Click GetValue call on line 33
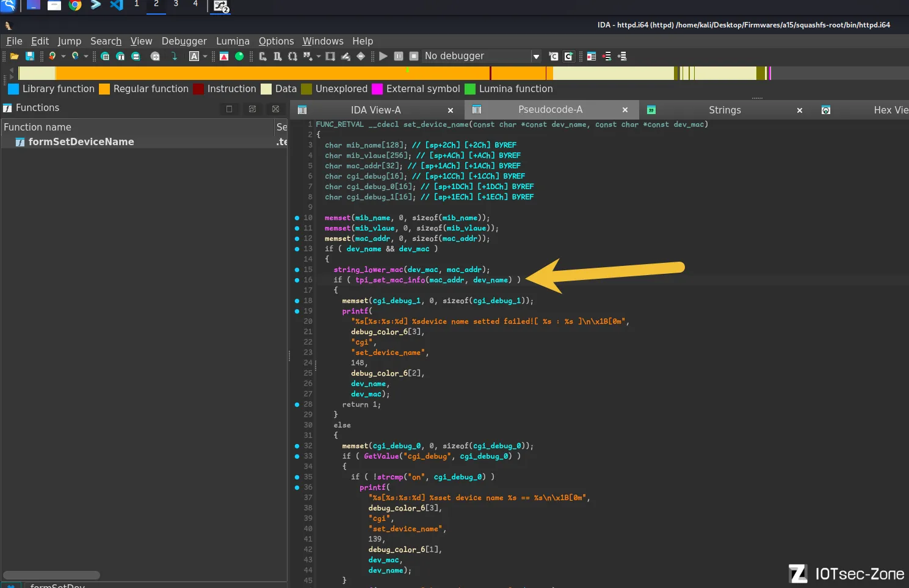This screenshot has width=909, height=588. pos(381,456)
